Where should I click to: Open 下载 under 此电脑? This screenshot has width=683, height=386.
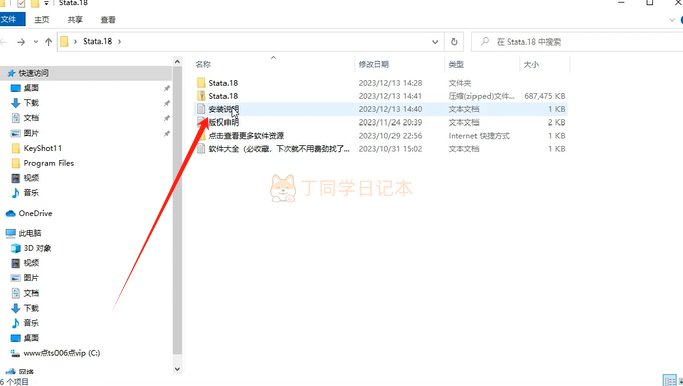(31, 308)
